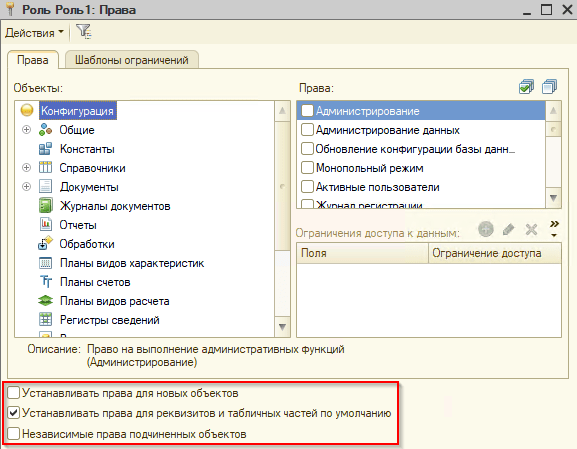The height and width of the screenshot is (449, 577).
Task: Click the rights list scrollbar thumb
Action: (x=553, y=129)
